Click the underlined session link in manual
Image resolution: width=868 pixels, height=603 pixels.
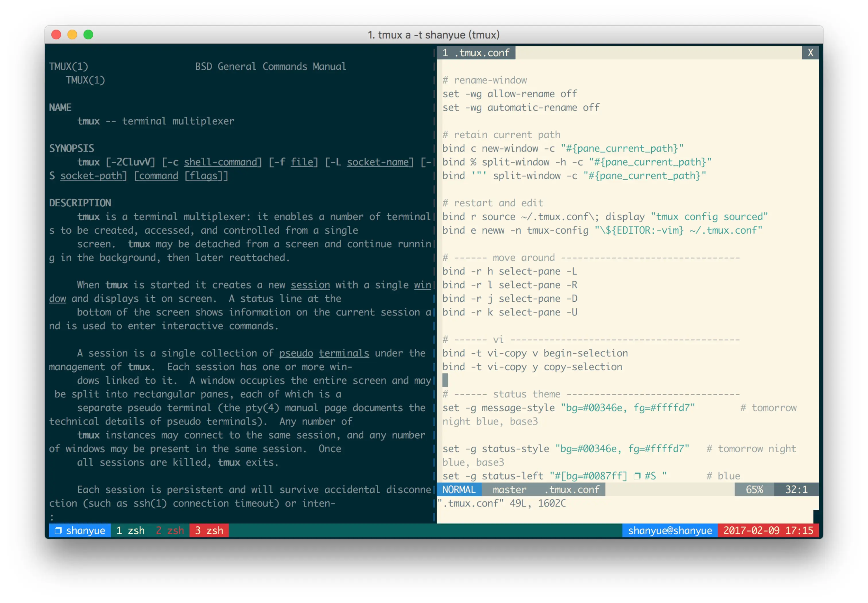[x=310, y=284]
